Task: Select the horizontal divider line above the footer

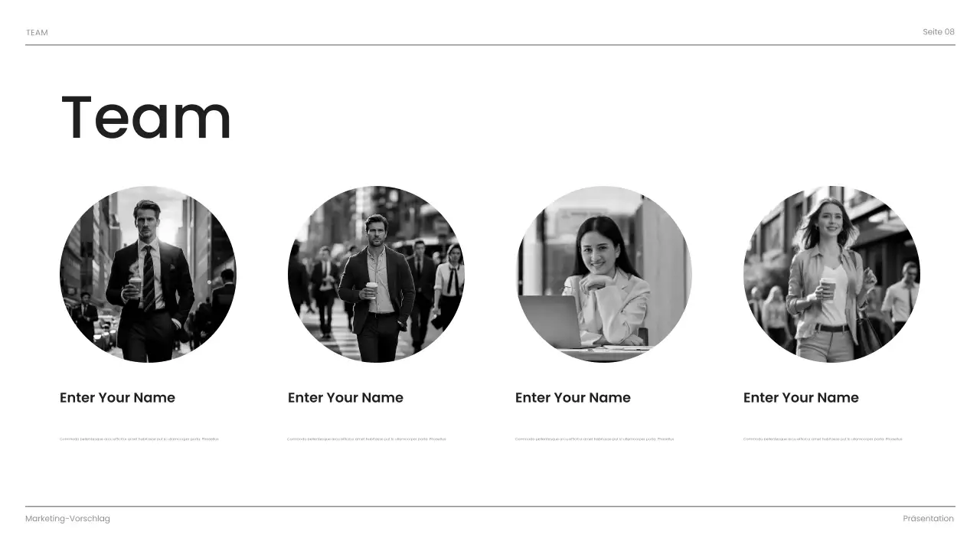Action: point(490,507)
